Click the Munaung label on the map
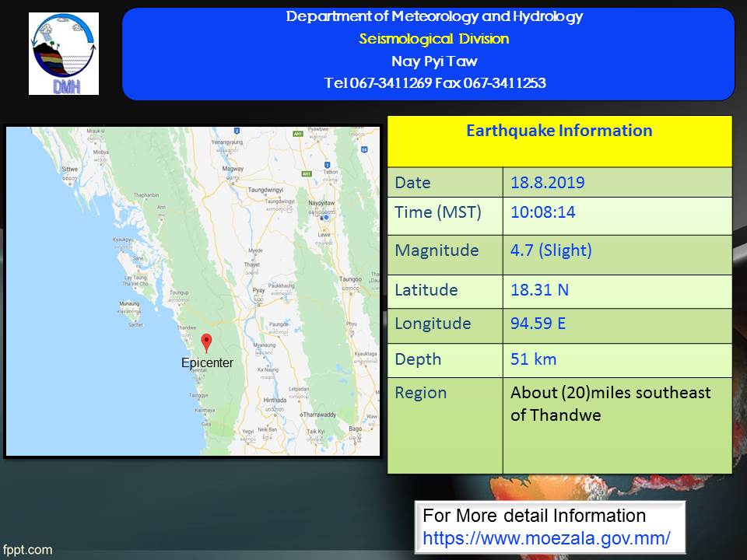The width and height of the screenshot is (747, 560). point(129,304)
